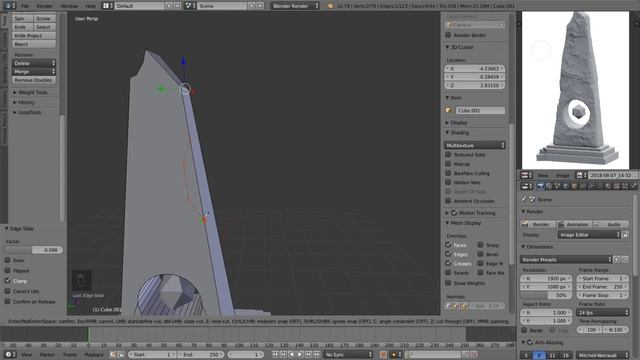Screen dimensions: 640x360
Task: Adjust the Edge Slide Factor slider
Action: (34, 250)
